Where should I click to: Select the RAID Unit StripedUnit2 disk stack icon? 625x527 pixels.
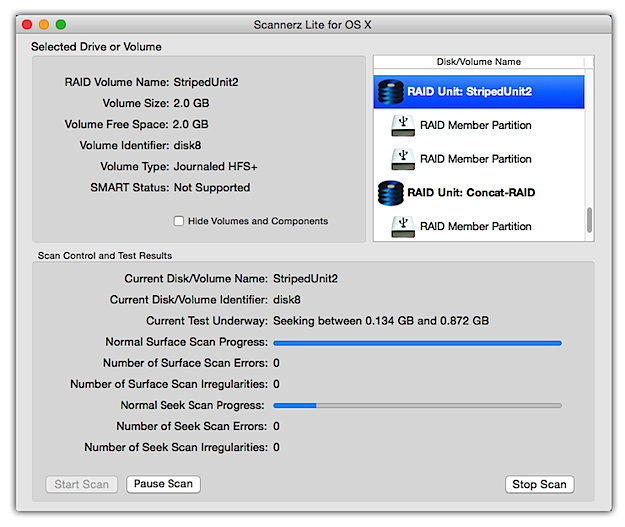[x=391, y=92]
